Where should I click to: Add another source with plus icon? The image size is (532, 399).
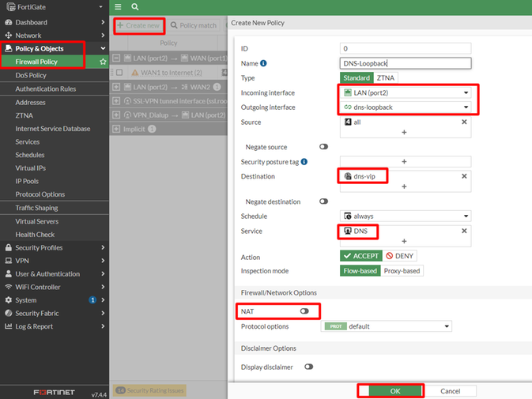point(404,132)
